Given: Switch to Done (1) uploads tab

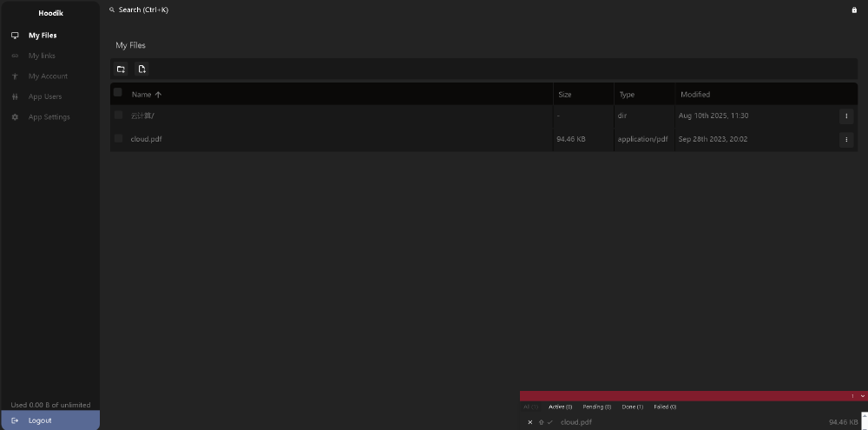Looking at the screenshot, I should 632,407.
